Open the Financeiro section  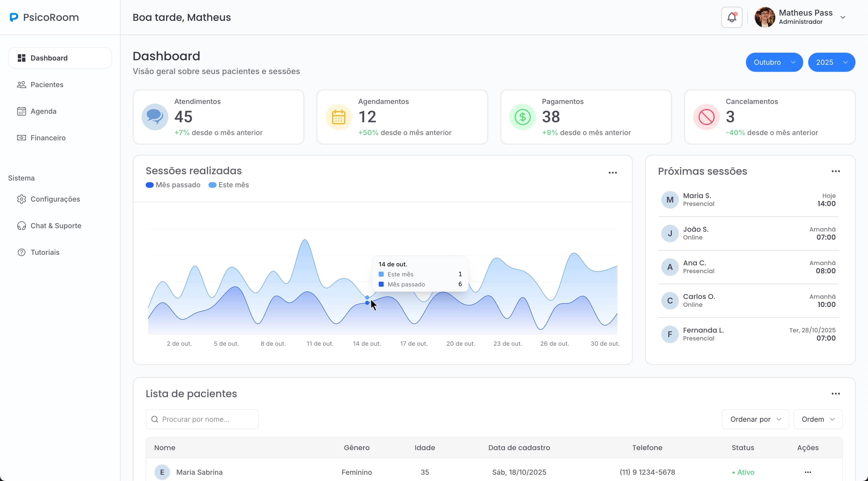pyautogui.click(x=47, y=138)
